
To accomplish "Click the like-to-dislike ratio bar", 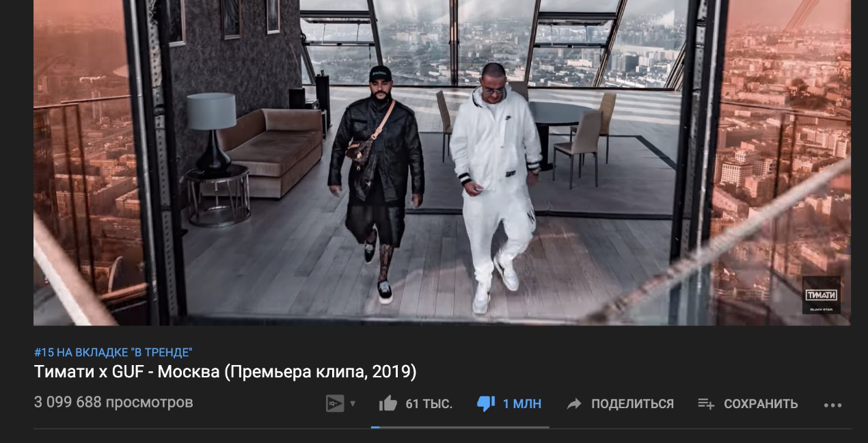I will [x=460, y=427].
